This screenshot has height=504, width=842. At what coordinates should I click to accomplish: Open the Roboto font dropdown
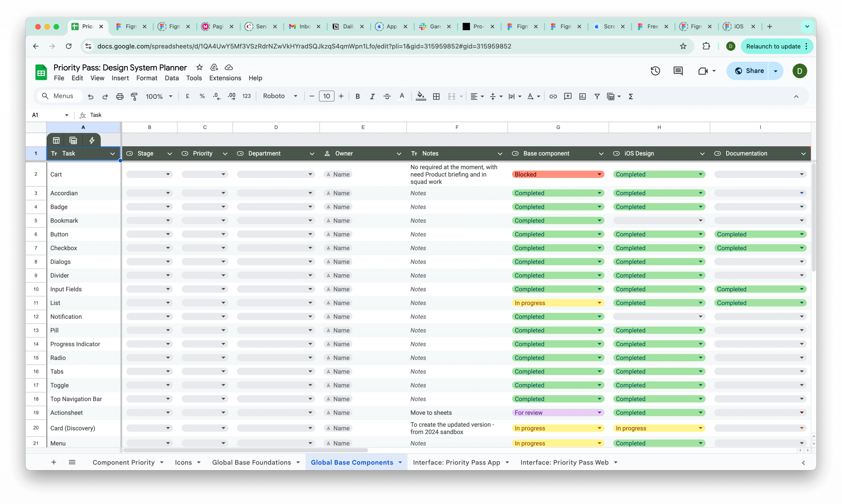point(280,96)
